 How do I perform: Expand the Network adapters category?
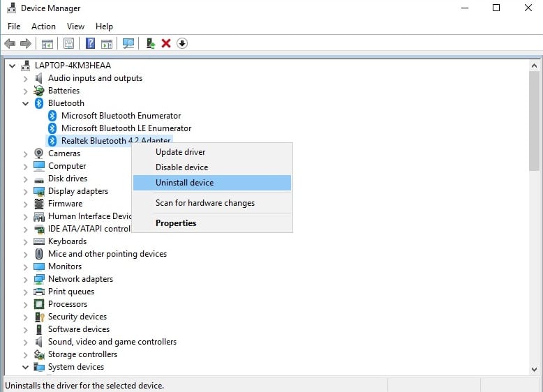tap(26, 279)
